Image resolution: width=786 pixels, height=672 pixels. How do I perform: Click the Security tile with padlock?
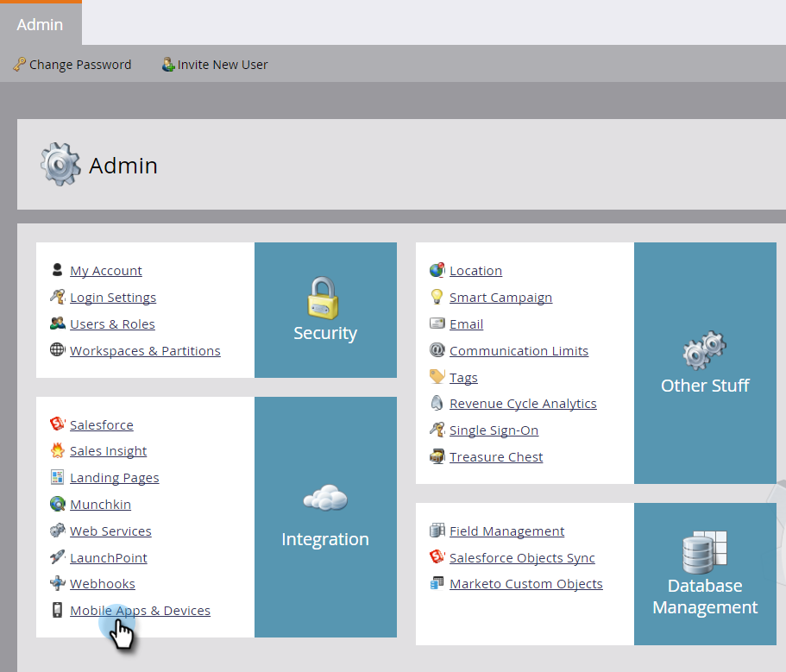[325, 310]
